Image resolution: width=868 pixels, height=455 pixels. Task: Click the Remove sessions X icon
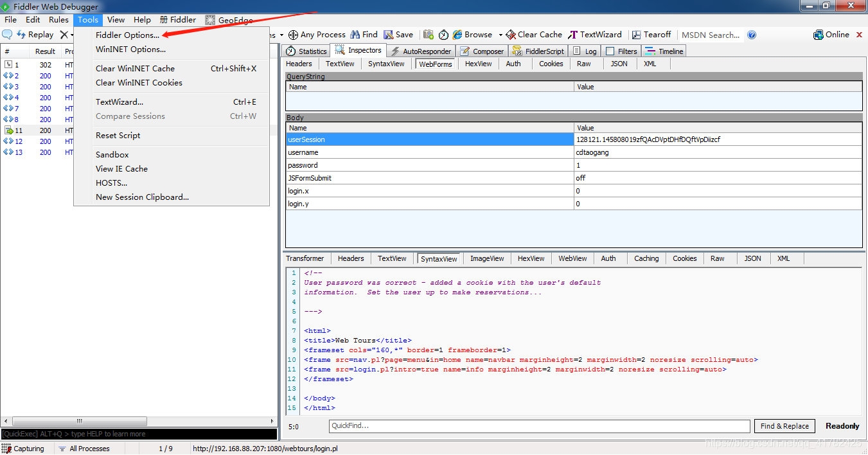tap(64, 35)
